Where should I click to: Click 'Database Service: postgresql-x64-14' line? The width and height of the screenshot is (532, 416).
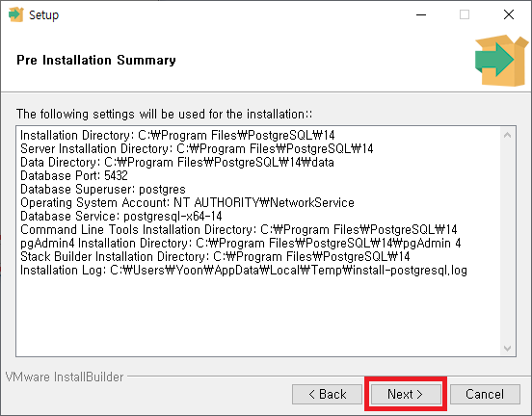pos(121,217)
